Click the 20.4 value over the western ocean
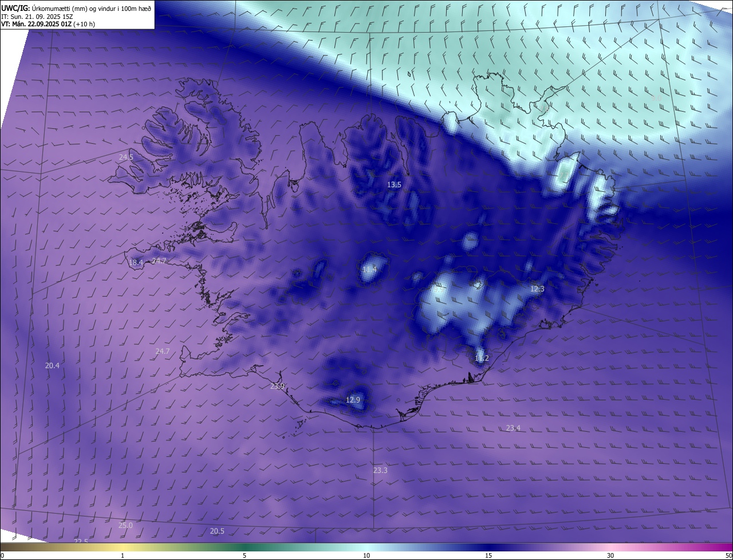The height and width of the screenshot is (560, 733). click(x=52, y=365)
